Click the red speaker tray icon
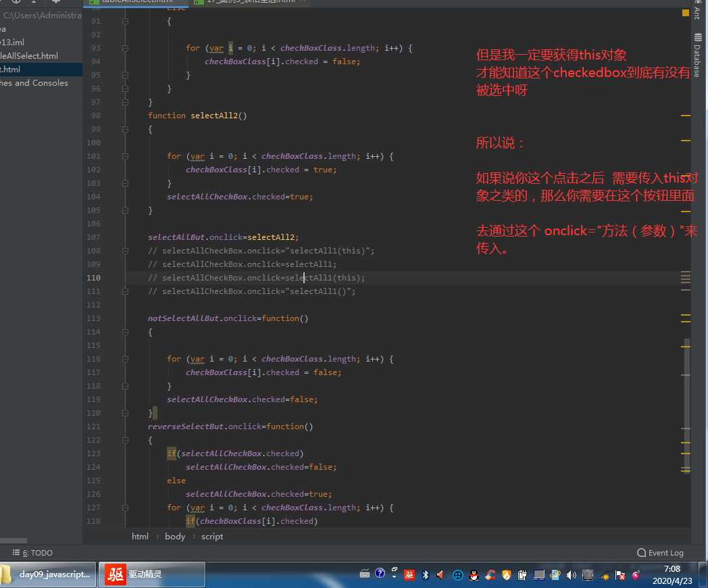Viewport: 708px width, 588px height. [440, 575]
